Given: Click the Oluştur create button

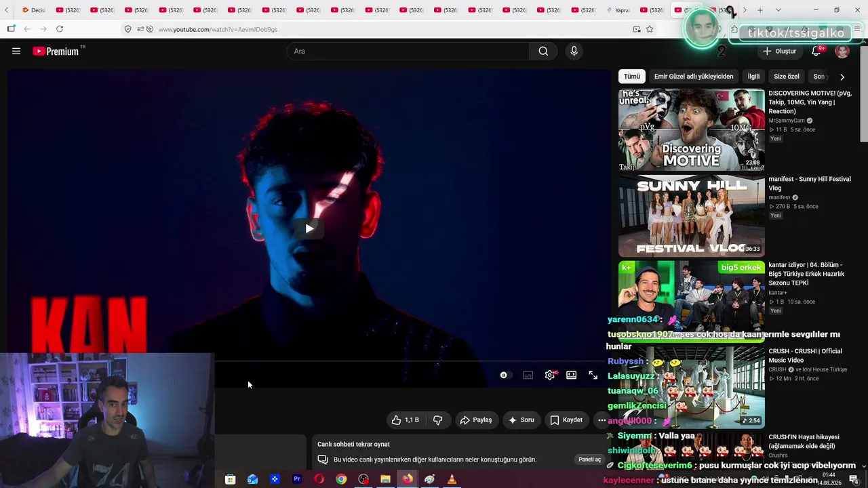Looking at the screenshot, I should (x=779, y=52).
